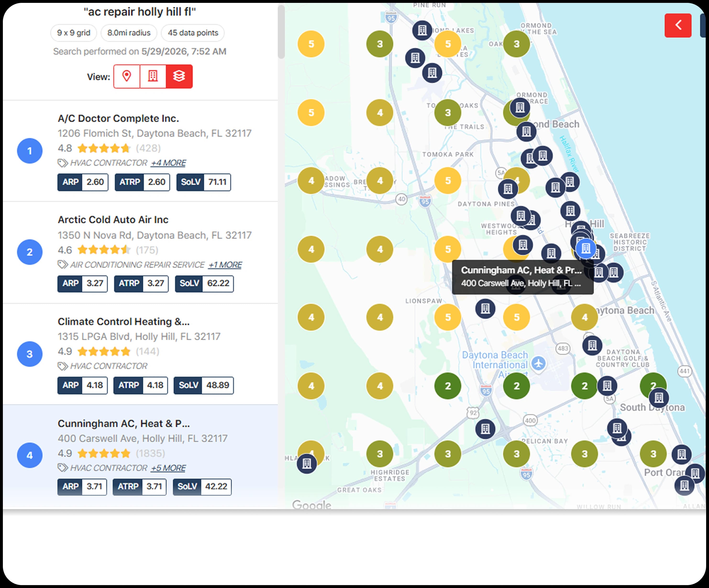Screen dimensions: 709x588
Task: Click the '9 x 9 grid' chip
Action: click(74, 33)
